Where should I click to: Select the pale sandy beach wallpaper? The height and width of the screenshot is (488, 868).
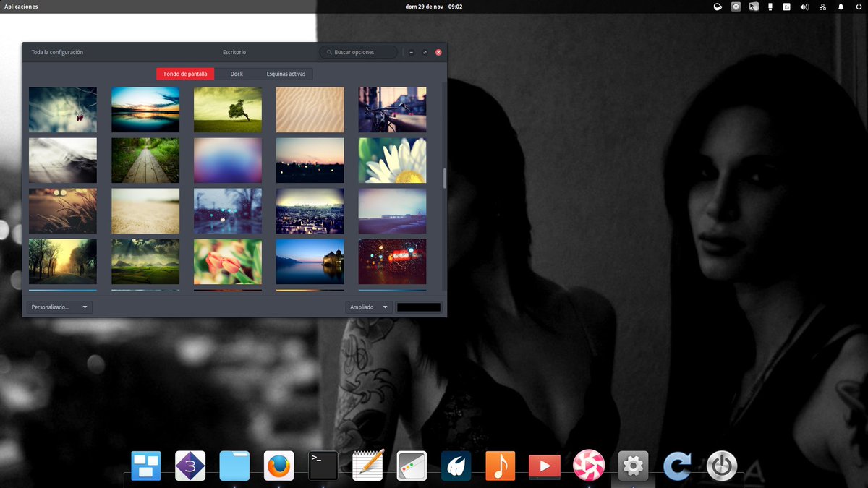[145, 211]
